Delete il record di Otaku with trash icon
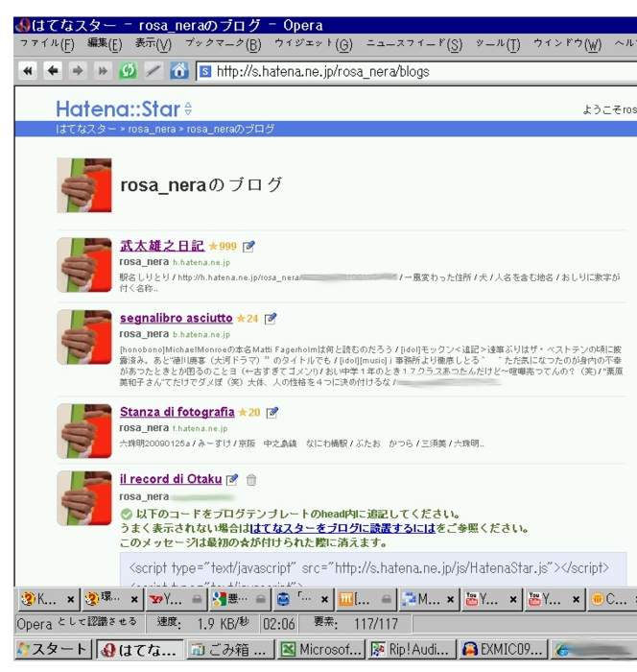 click(x=251, y=480)
